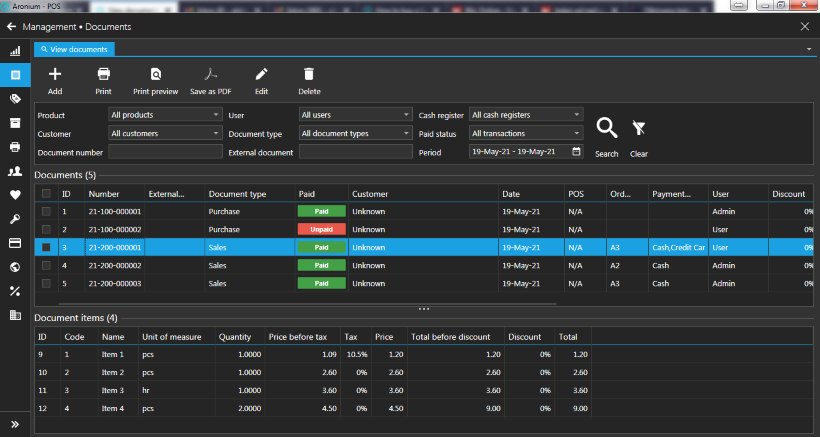Toggle the select-all checkbox in header
This screenshot has width=820, height=437.
point(46,194)
